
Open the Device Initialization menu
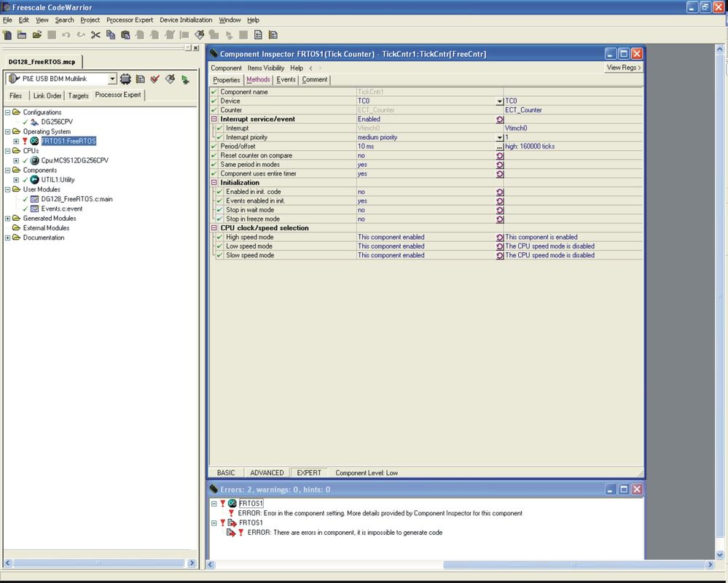186,20
